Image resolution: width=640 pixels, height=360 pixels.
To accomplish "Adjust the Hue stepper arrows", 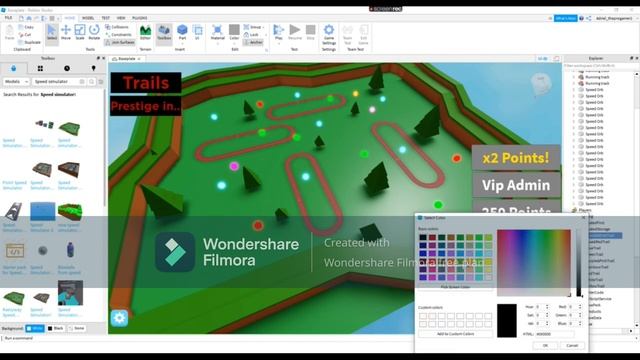I will click(x=547, y=307).
